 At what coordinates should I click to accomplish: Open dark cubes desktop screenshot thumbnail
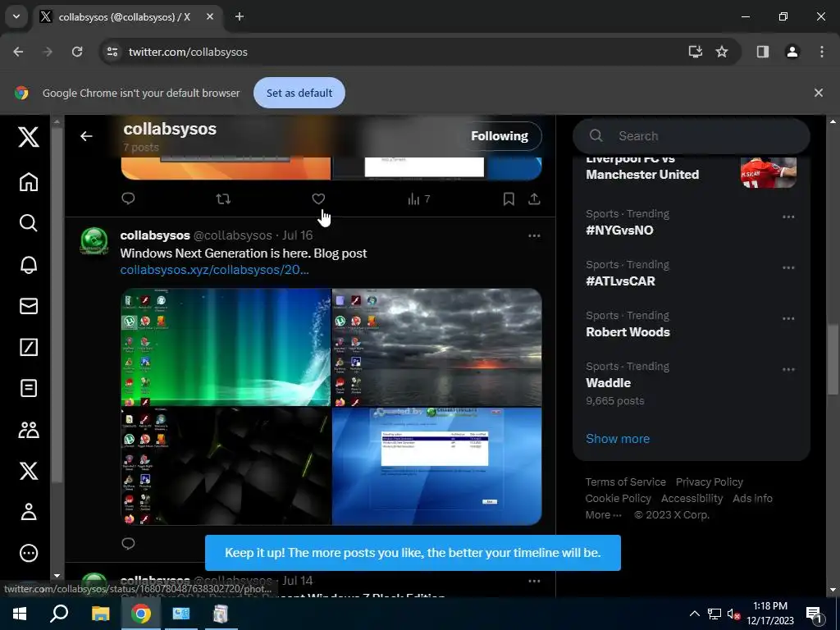226,466
